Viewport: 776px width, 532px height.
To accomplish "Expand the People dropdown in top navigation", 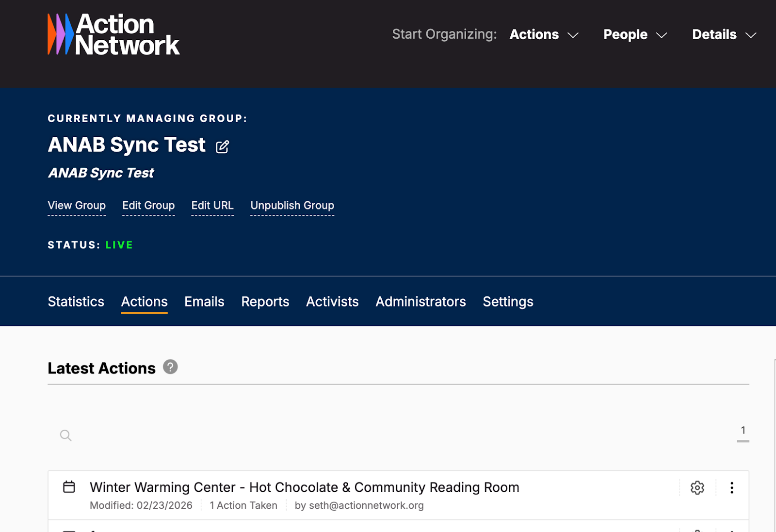I will [x=635, y=34].
